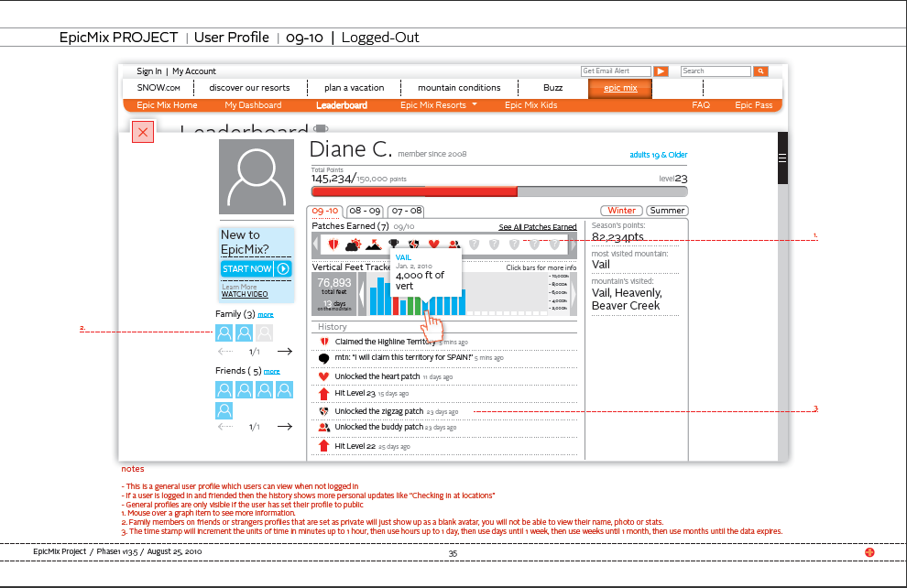Viewport: 907px width, 588px height.
Task: Click the greyed-out private Family avatar
Action: [265, 332]
